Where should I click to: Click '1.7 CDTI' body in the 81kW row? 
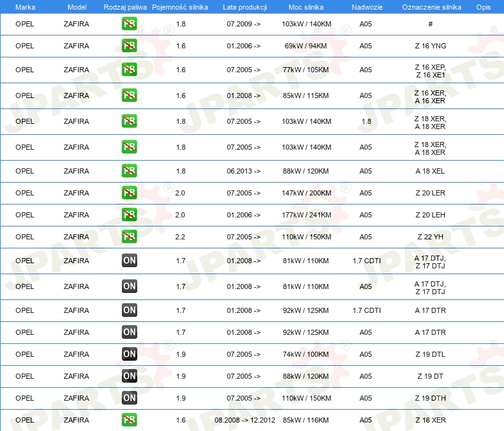tap(367, 261)
